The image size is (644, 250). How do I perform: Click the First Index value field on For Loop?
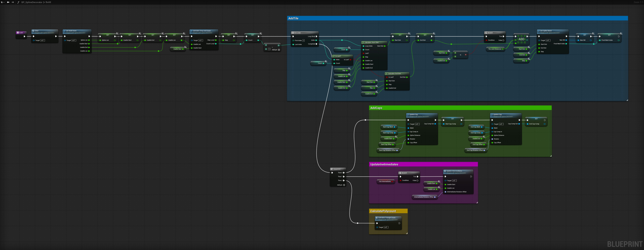click(x=304, y=40)
